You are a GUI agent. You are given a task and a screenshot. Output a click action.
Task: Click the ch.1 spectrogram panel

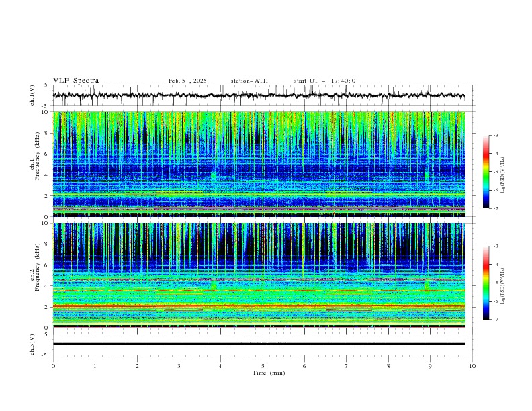[259, 164]
